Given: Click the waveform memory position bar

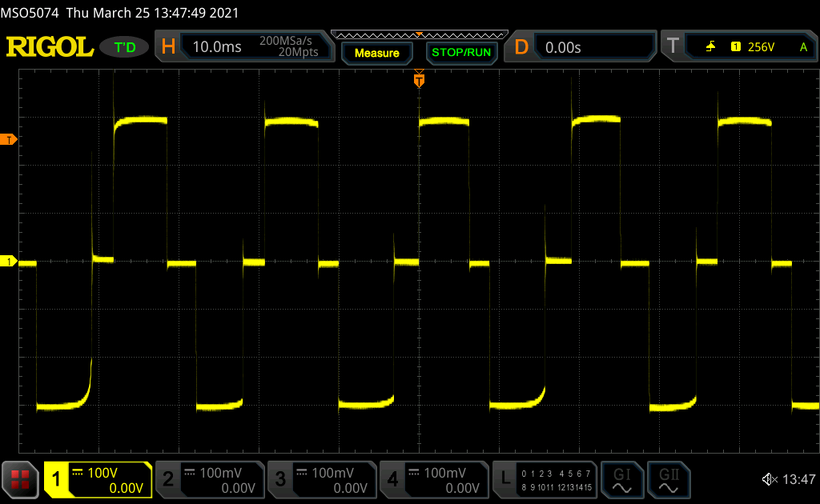Looking at the screenshot, I should coord(420,35).
